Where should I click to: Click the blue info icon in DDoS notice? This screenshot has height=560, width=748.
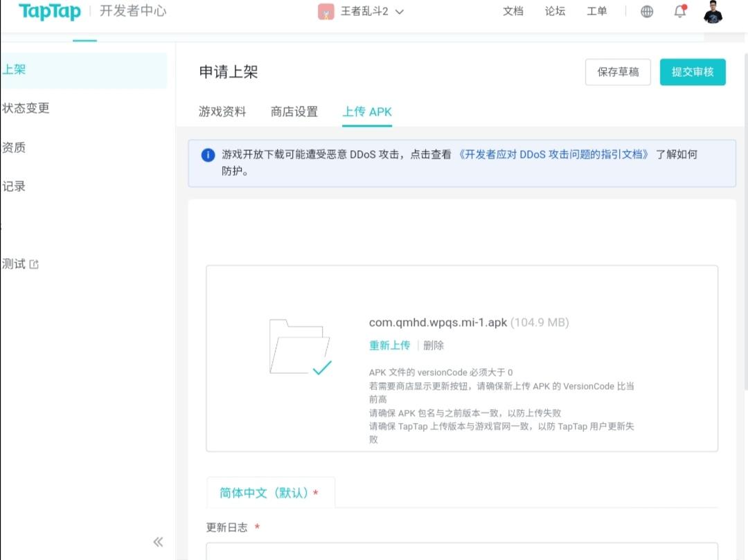pos(208,155)
